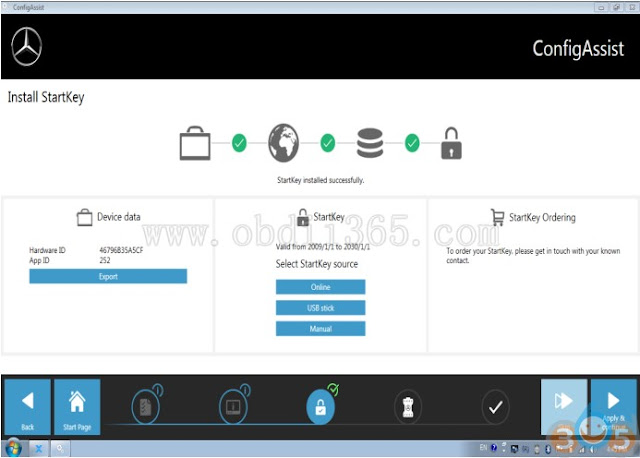Click the App ID value 252
Viewport: 640px width, 458px height.
tap(105, 260)
